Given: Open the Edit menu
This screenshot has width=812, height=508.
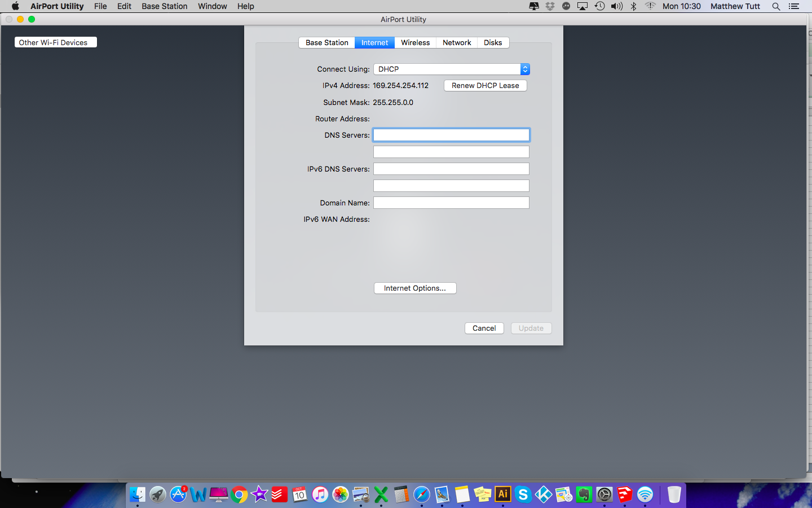Looking at the screenshot, I should 124,6.
